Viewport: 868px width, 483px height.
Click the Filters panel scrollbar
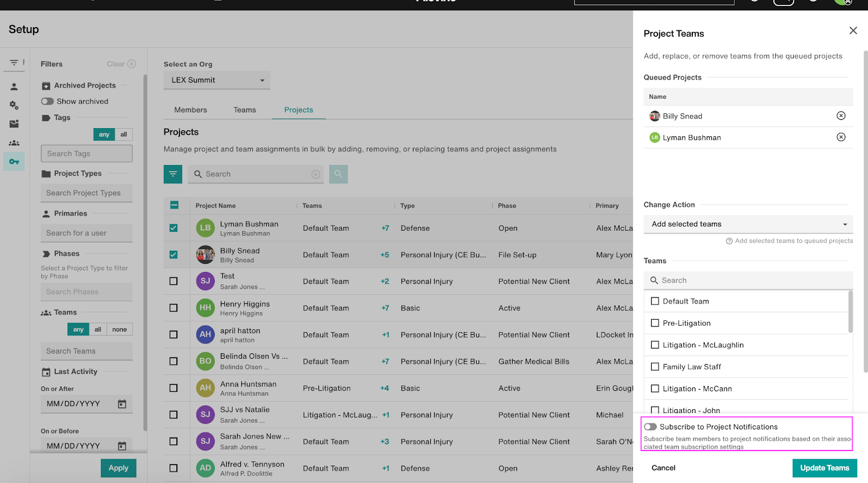tap(145, 252)
